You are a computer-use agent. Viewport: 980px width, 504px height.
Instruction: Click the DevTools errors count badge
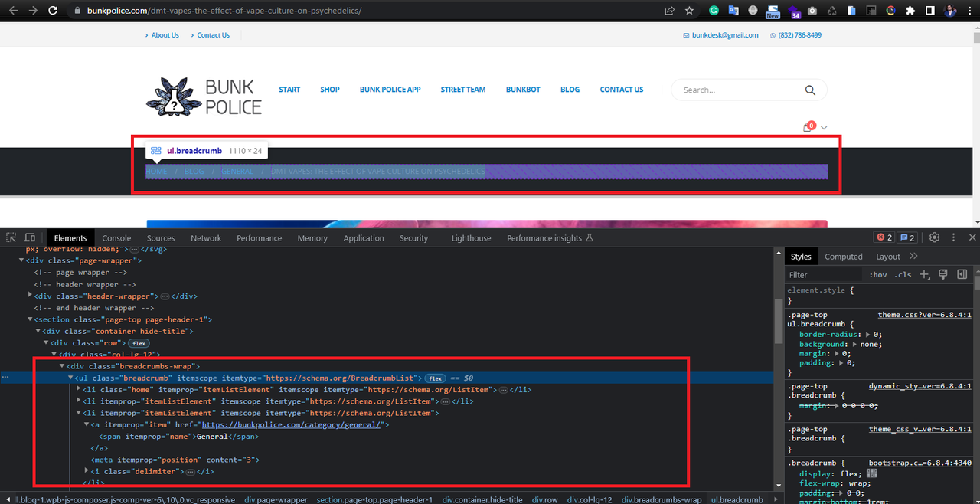(x=884, y=237)
